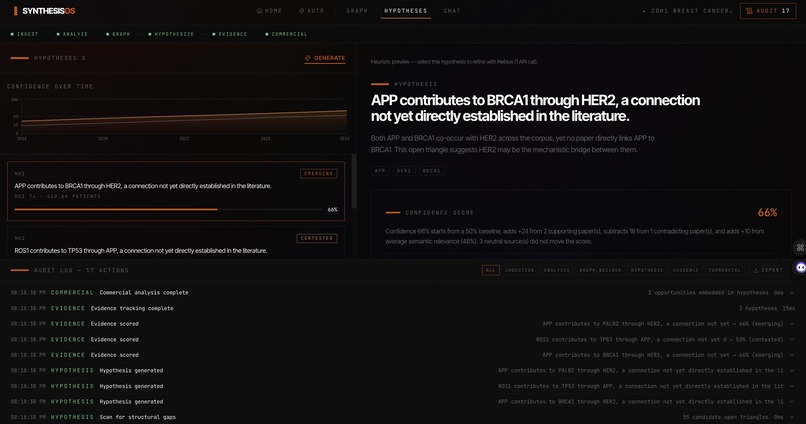Click the APP entity tag
Screen dimensions: 806x424
tap(380, 171)
